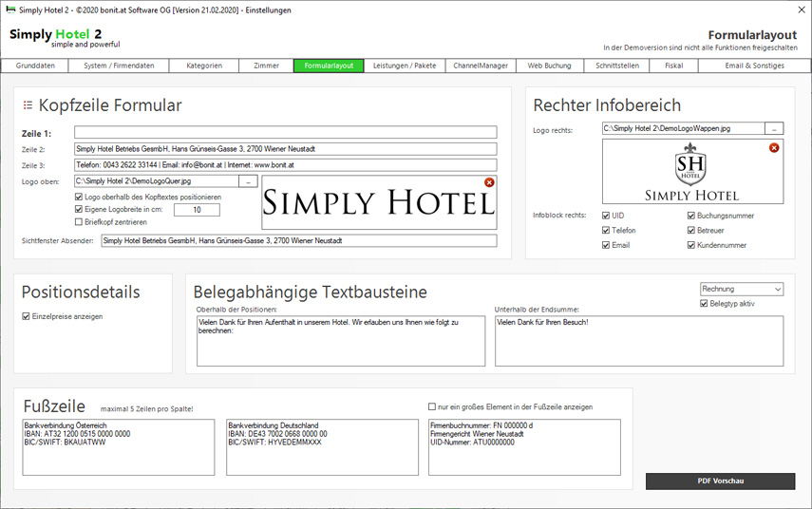
Task: Open the Rechnung document type dropdown
Action: (741, 289)
